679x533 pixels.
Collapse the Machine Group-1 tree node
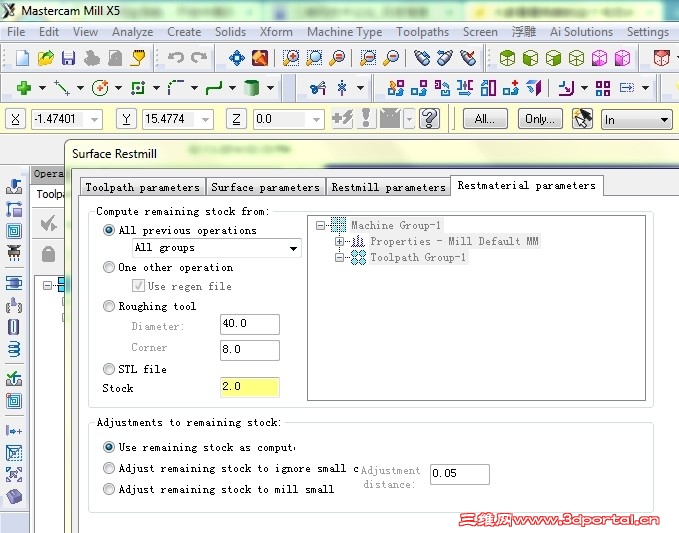click(x=320, y=225)
